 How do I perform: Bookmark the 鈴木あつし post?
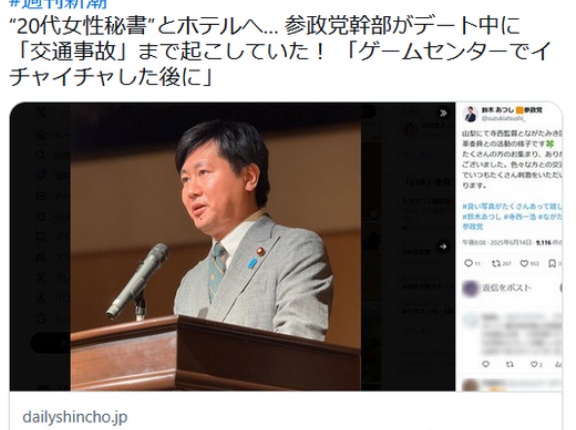[552, 263]
